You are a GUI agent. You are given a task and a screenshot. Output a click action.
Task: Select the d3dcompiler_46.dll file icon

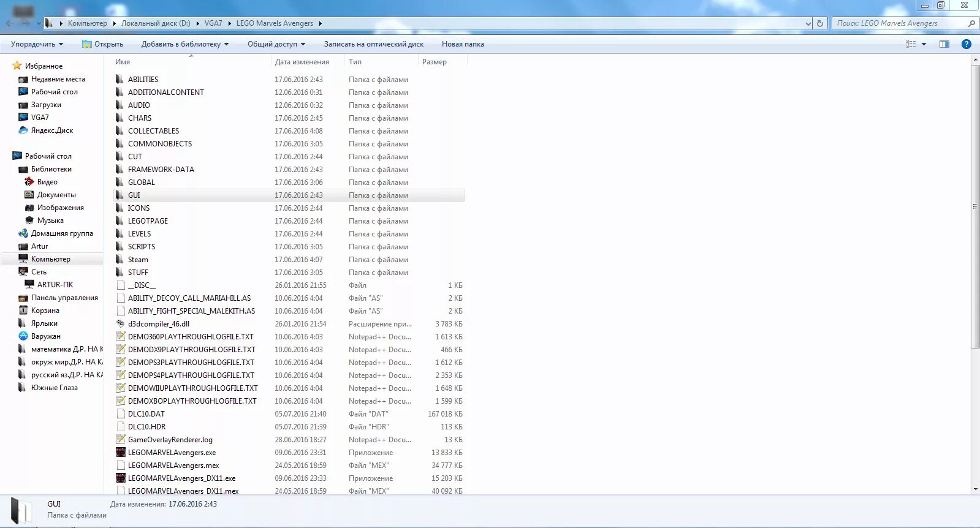(120, 324)
